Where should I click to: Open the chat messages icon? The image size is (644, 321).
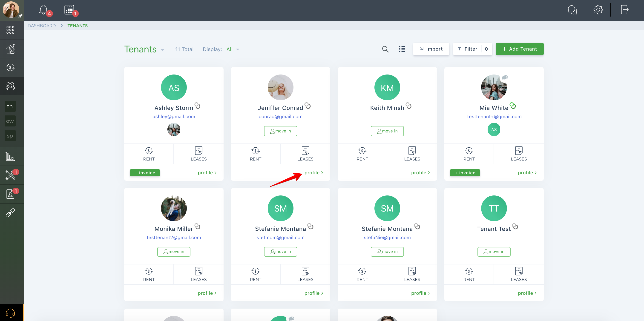(x=572, y=10)
